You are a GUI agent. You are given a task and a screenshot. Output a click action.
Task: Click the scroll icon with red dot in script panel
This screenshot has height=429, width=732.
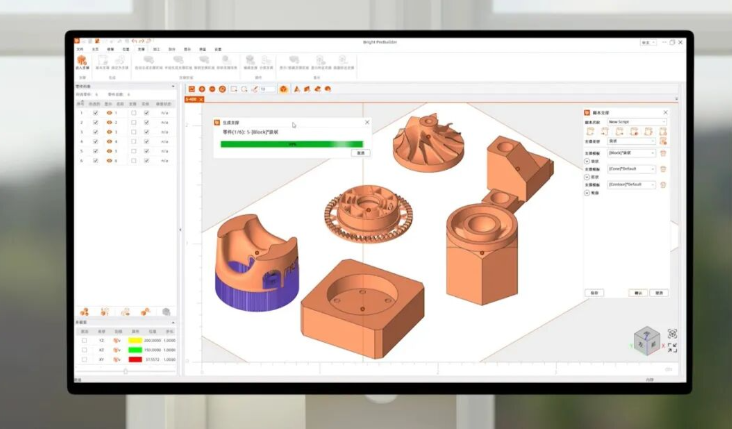[634, 132]
